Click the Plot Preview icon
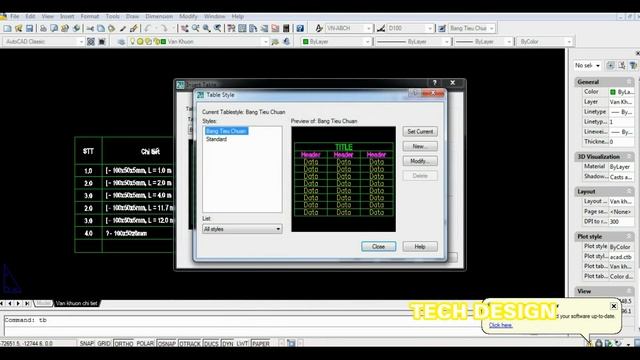Screen dimensions: 640x360 click(54, 28)
